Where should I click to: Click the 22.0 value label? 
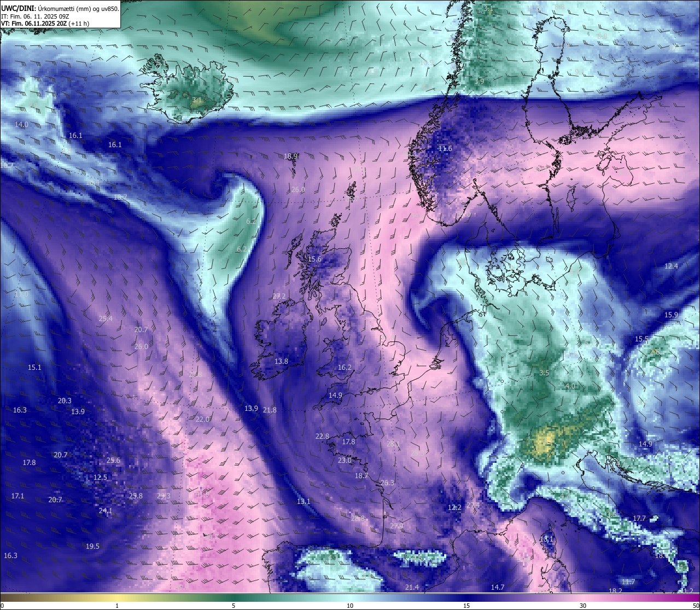click(x=202, y=420)
